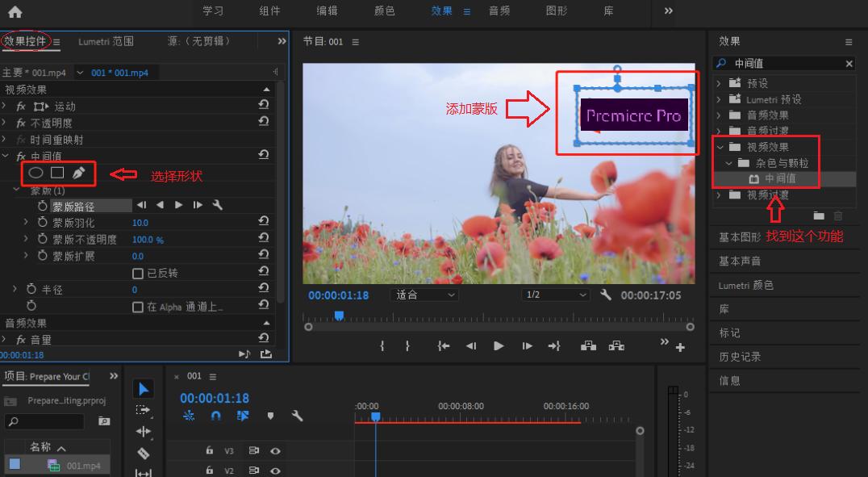This screenshot has width=868, height=477.
Task: Select the rectangle mask shape tool
Action: tap(57, 172)
